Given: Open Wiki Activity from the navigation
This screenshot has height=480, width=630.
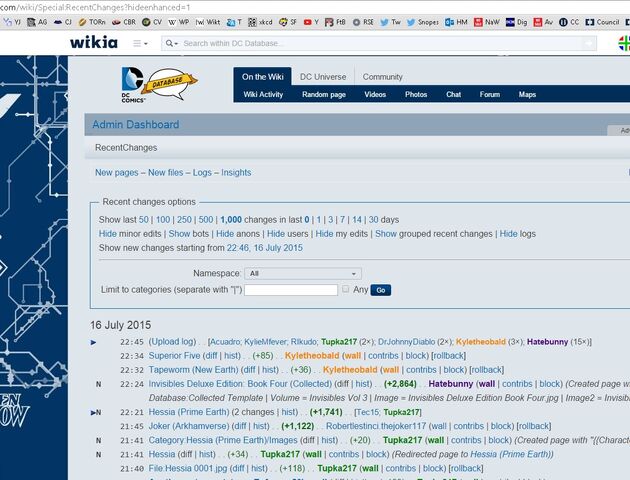Looking at the screenshot, I should (263, 94).
